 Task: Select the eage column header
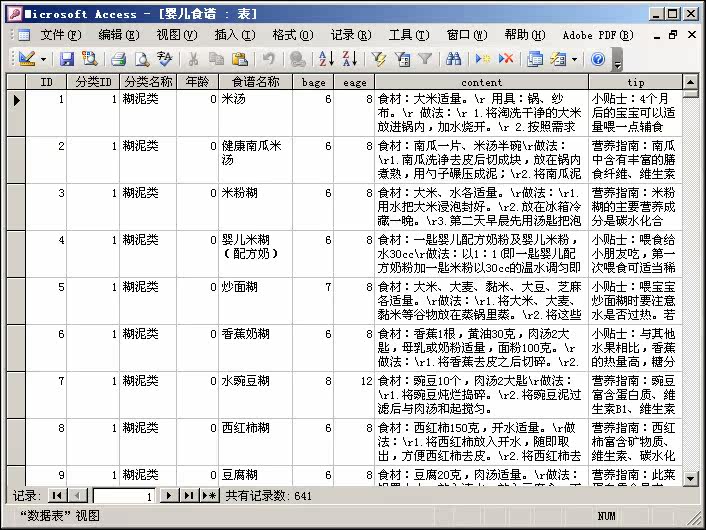point(354,82)
